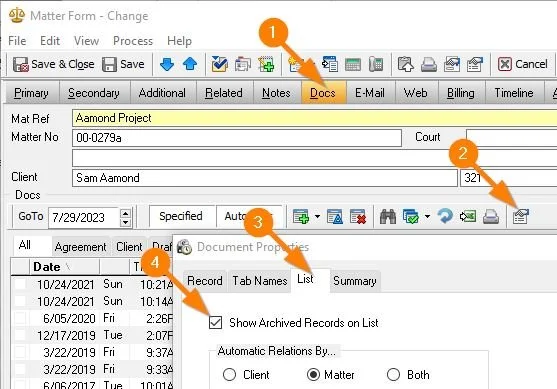
Task: Click the Client field showing Sam Aamond
Action: coord(265,178)
